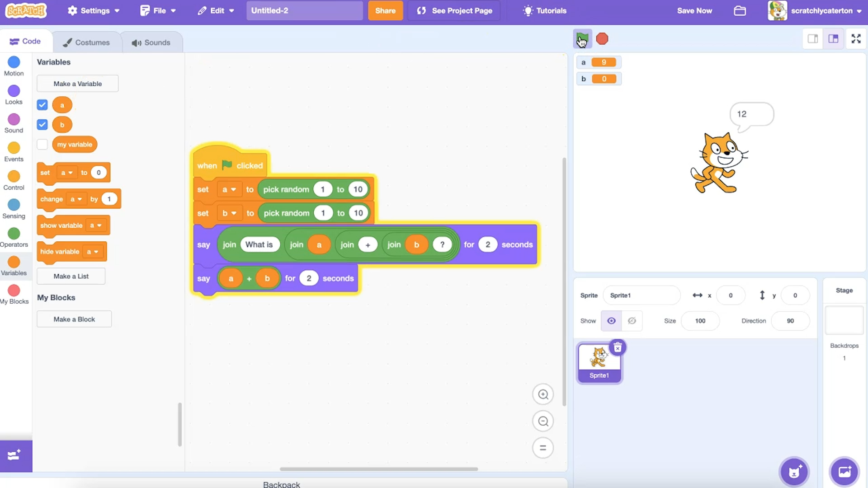The image size is (868, 488).
Task: Show the sprite with the eye icon
Action: [611, 321]
